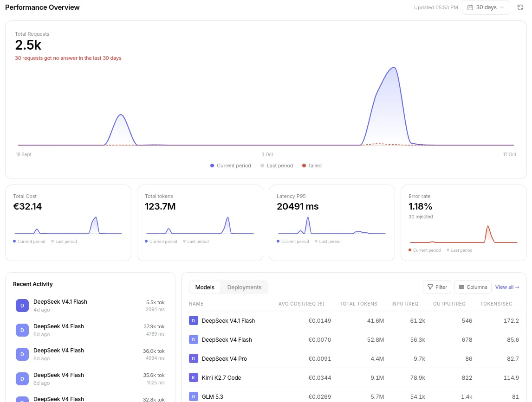Sort by TOTAL TOKENS column header
Screen dimensions: 532x402
pos(358,304)
